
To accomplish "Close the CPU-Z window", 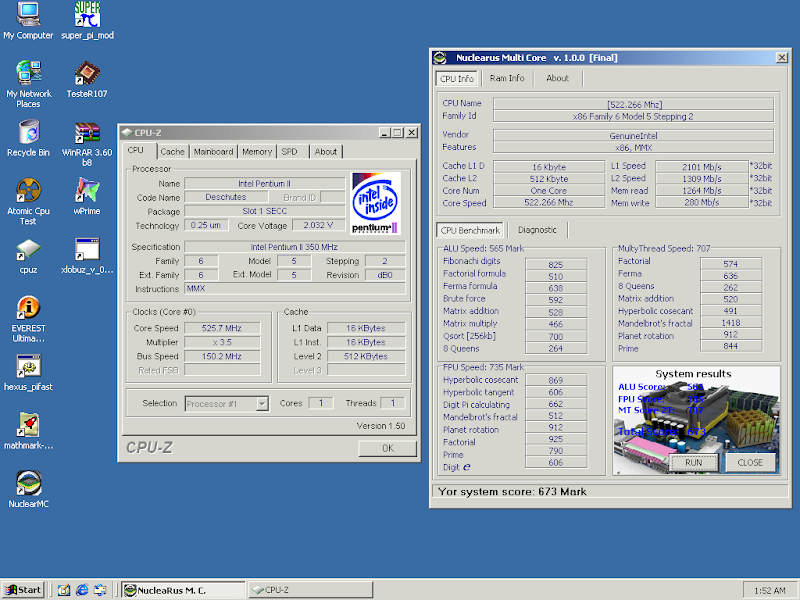I will coord(412,133).
